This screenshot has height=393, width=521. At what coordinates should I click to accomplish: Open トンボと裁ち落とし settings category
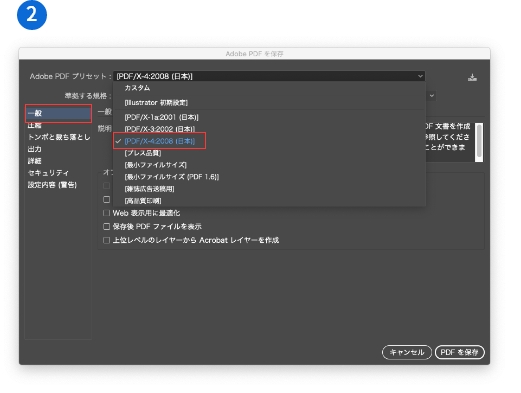pos(59,137)
